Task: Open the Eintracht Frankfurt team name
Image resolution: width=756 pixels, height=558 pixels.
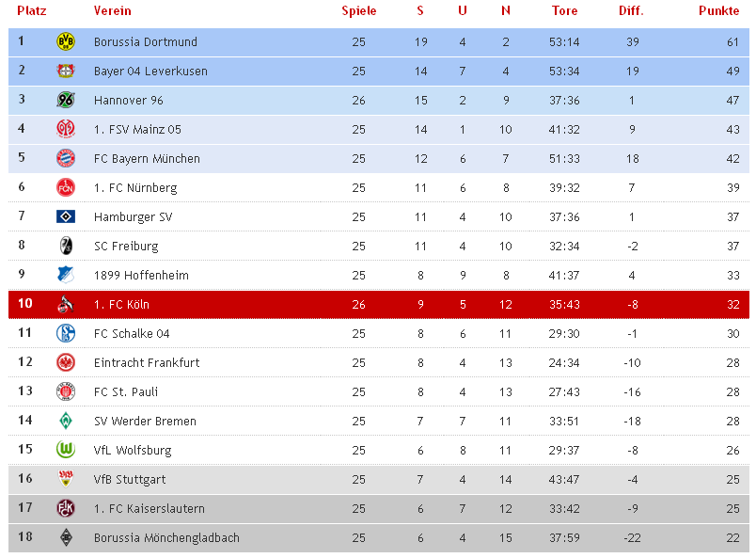Action: pyautogui.click(x=147, y=362)
